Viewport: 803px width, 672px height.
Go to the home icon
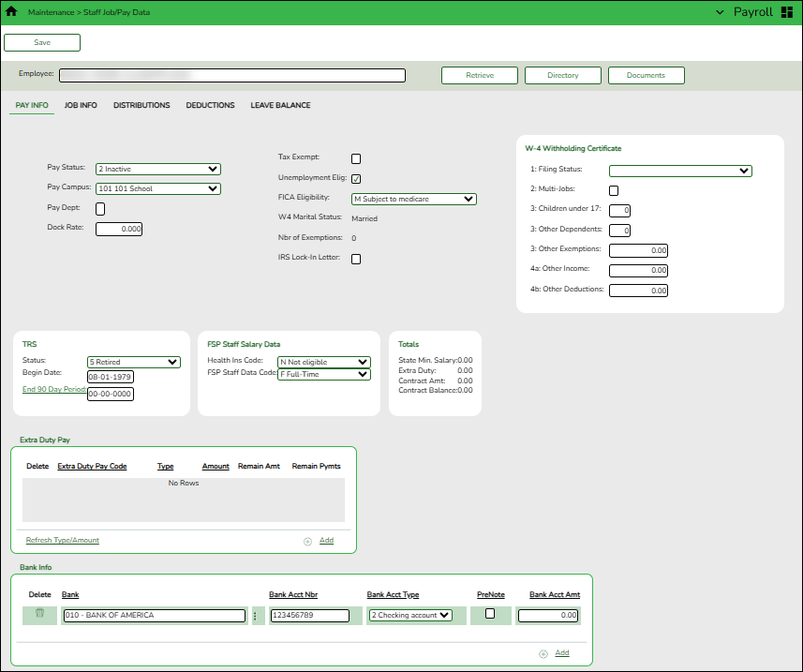click(10, 11)
